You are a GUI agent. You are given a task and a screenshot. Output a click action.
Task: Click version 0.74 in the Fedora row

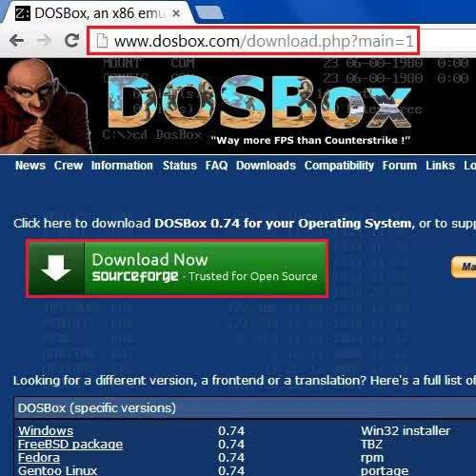point(231,458)
